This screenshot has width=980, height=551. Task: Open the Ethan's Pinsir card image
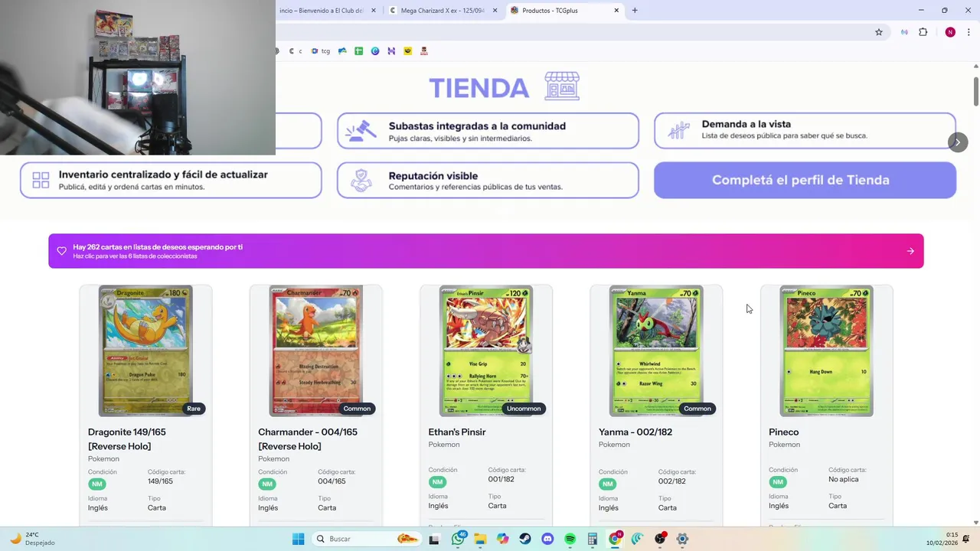point(486,351)
